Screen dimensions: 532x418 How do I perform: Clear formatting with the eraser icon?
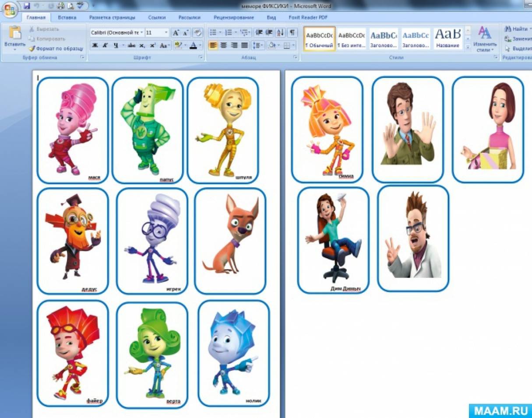[x=198, y=33]
